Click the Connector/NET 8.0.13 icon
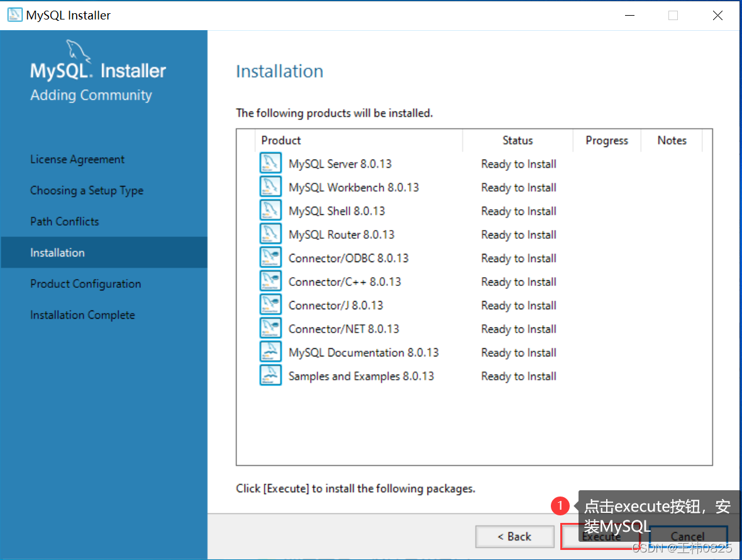This screenshot has height=560, width=742. pyautogui.click(x=270, y=328)
